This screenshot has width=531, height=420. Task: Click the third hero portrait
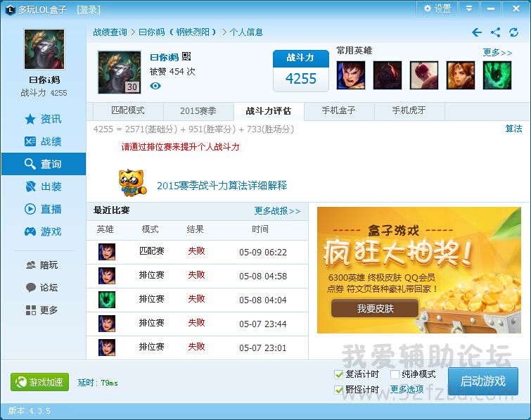coord(424,75)
